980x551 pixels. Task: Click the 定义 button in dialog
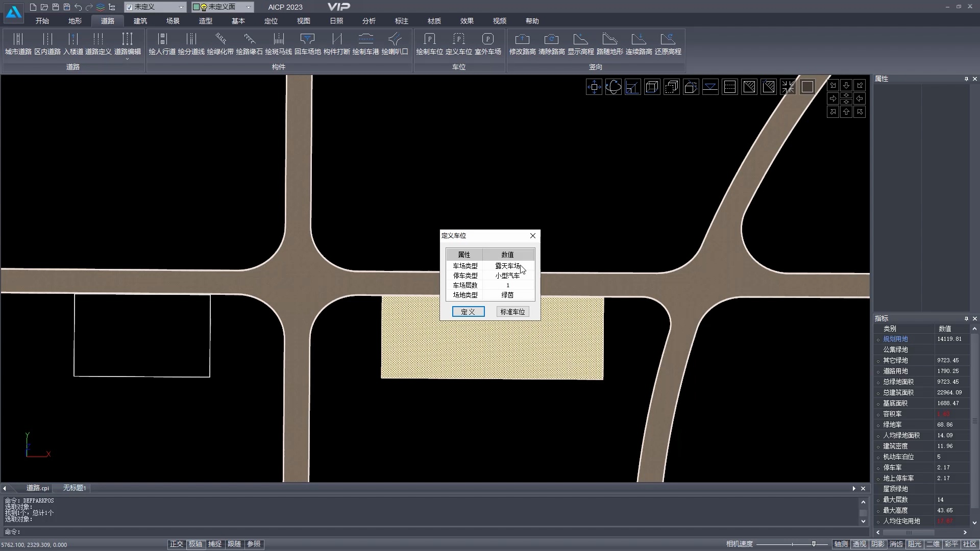pos(468,312)
